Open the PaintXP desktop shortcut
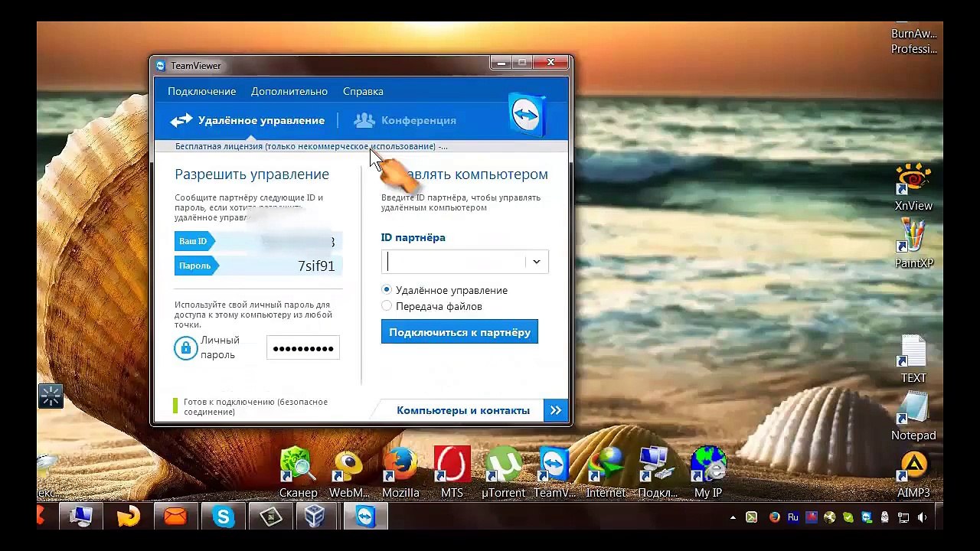This screenshot has height=551, width=980. pos(913,243)
